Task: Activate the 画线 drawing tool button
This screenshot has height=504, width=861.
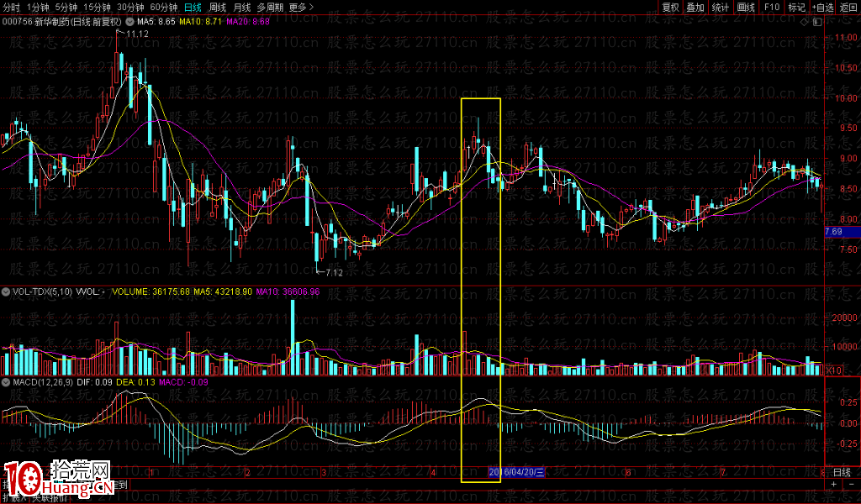Action: pyautogui.click(x=746, y=7)
